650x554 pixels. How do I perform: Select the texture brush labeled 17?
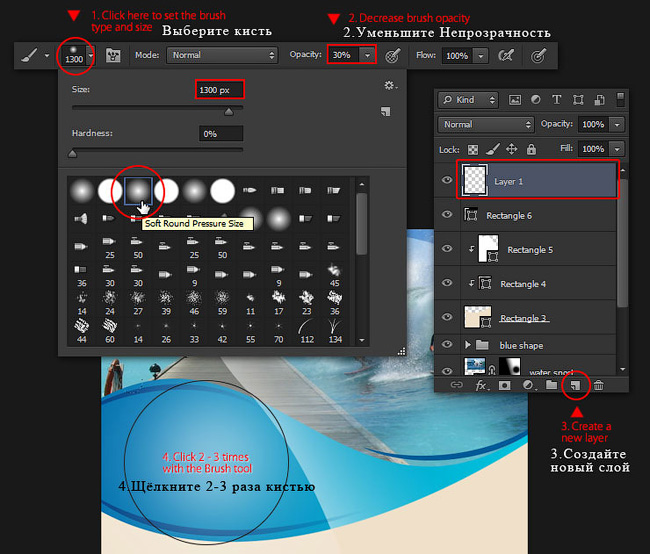tap(279, 303)
